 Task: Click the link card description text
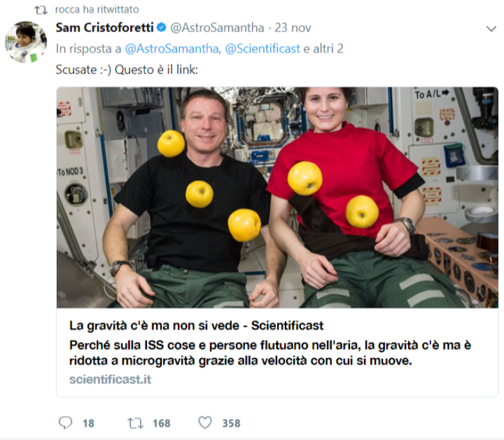[x=270, y=353]
